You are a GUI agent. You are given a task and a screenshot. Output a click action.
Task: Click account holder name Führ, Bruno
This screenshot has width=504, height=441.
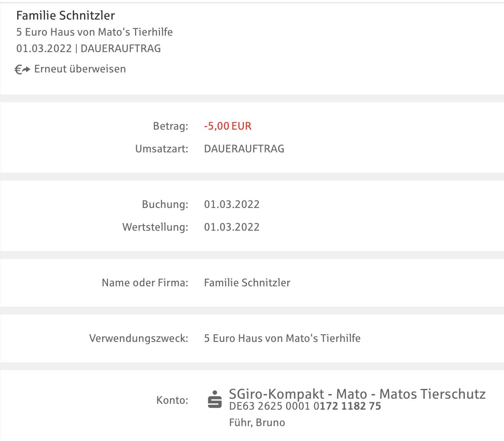(257, 423)
